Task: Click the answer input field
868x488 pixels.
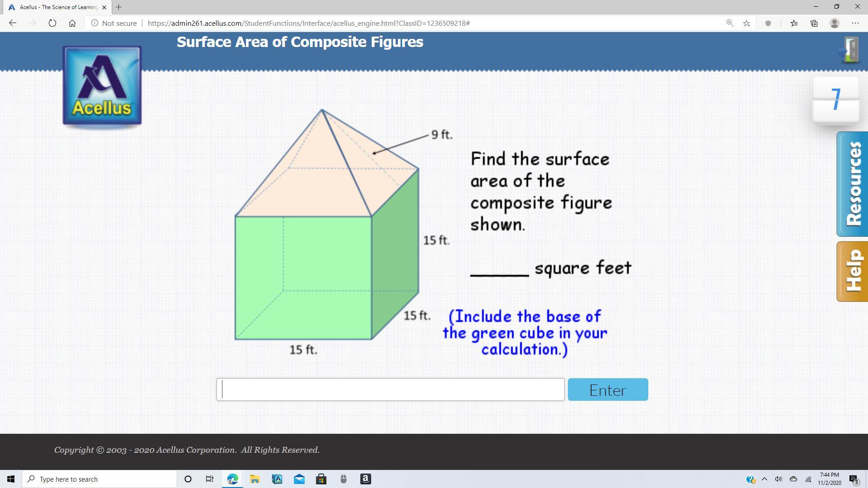Action: coord(391,389)
